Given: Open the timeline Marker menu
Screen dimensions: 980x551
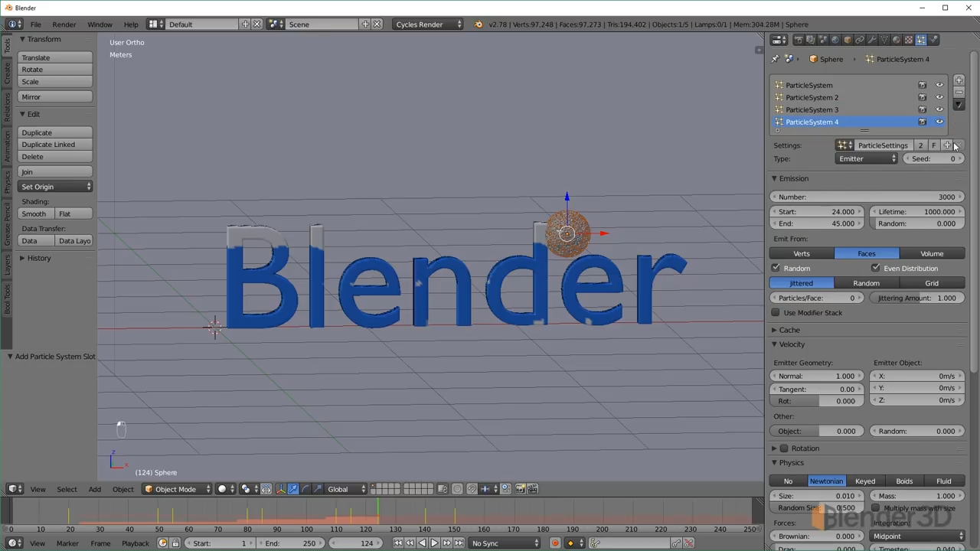Looking at the screenshot, I should point(67,543).
